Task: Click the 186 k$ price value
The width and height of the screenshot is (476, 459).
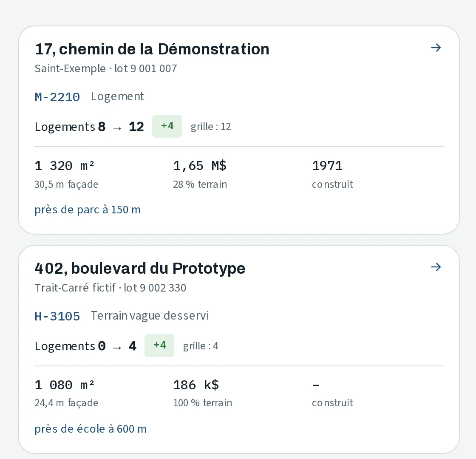Action: tap(196, 385)
